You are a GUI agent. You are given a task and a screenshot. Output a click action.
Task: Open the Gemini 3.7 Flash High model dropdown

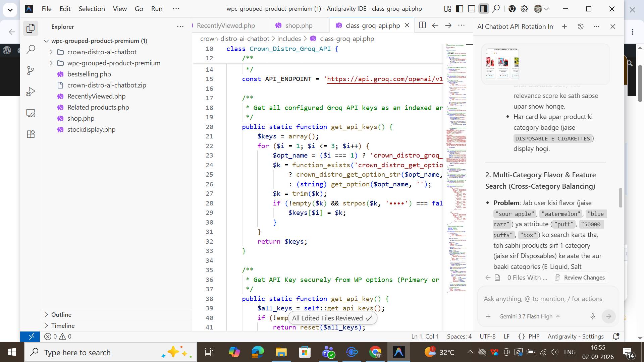529,316
